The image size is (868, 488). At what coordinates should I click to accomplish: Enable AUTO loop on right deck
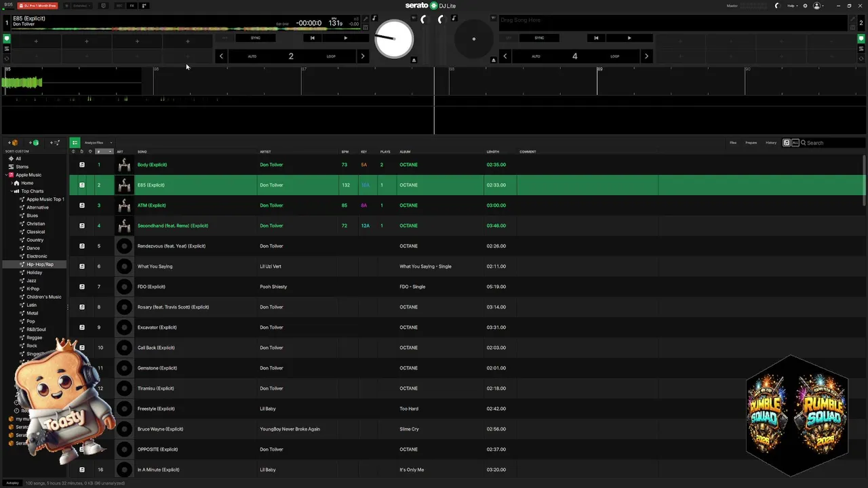pyautogui.click(x=536, y=56)
